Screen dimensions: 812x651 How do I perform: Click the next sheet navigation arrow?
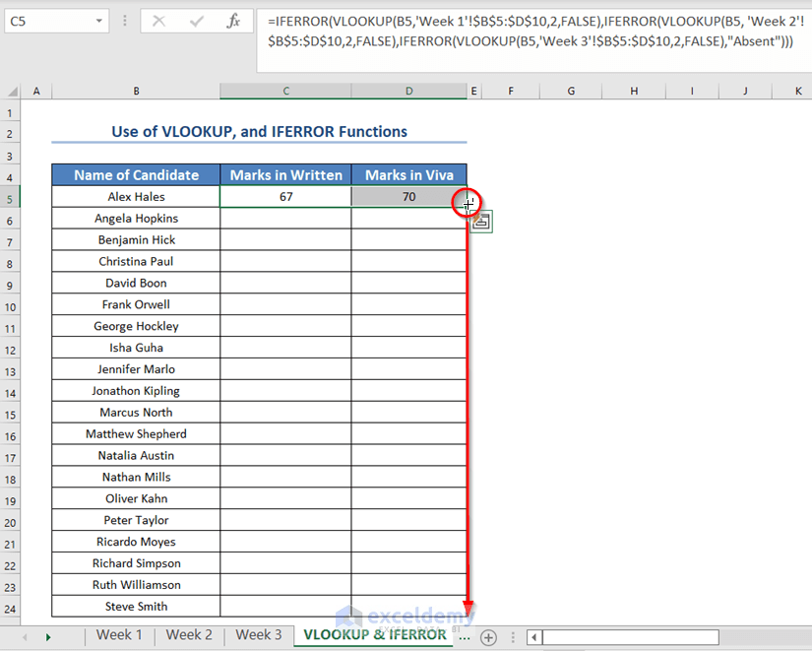pos(48,636)
